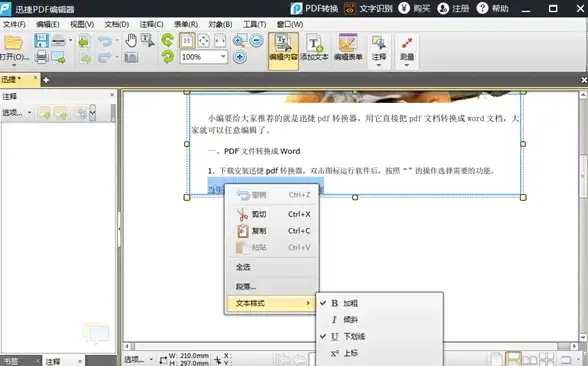Expand the dropdown arrow under 注释 tool
The width and height of the screenshot is (588, 366).
(x=379, y=65)
